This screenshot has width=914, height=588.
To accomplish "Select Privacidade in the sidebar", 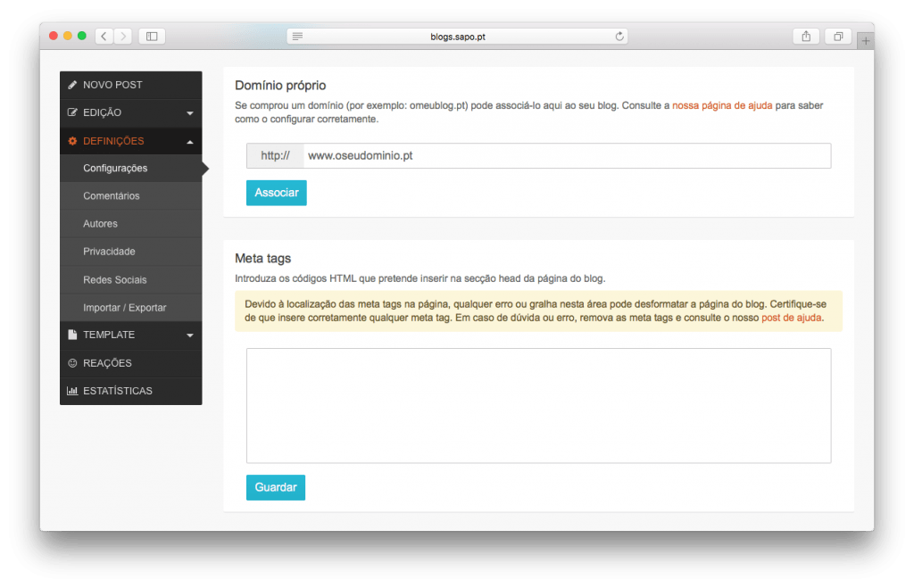I will coord(109,252).
